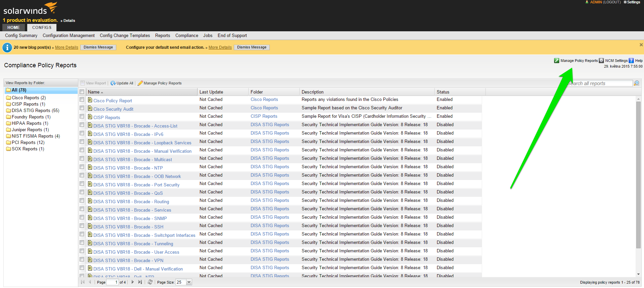
Task: Sort the grid by Last Update column
Action: click(223, 92)
